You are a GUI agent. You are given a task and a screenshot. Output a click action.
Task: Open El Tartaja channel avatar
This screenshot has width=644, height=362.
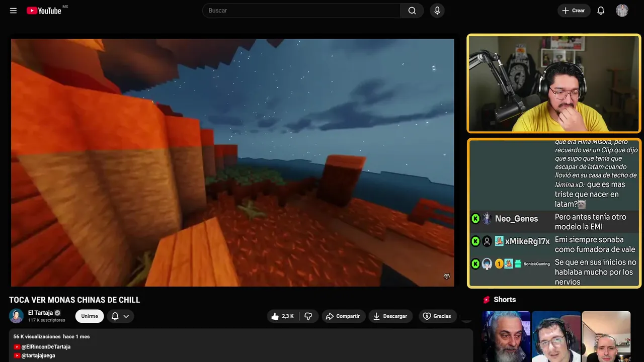click(x=17, y=316)
